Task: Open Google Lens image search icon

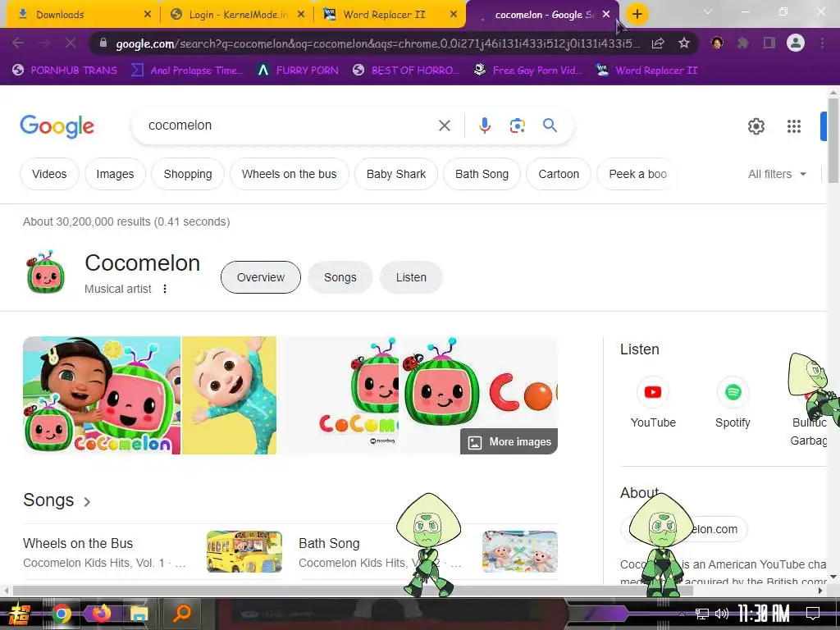Action: [x=517, y=126]
